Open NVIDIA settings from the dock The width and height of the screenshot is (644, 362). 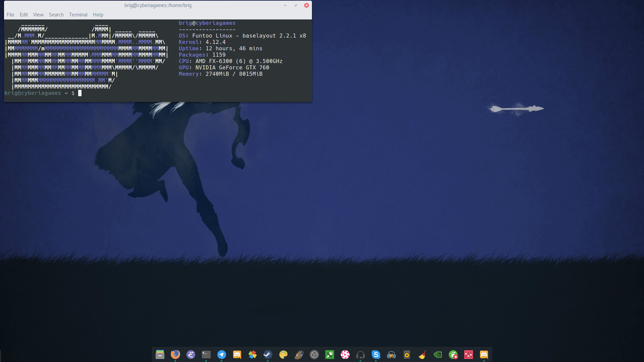point(438,355)
